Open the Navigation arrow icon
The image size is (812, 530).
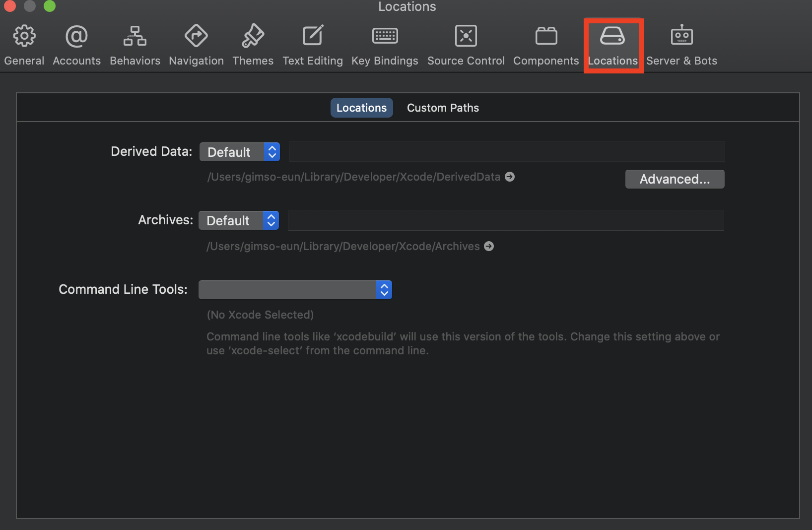pos(196,36)
